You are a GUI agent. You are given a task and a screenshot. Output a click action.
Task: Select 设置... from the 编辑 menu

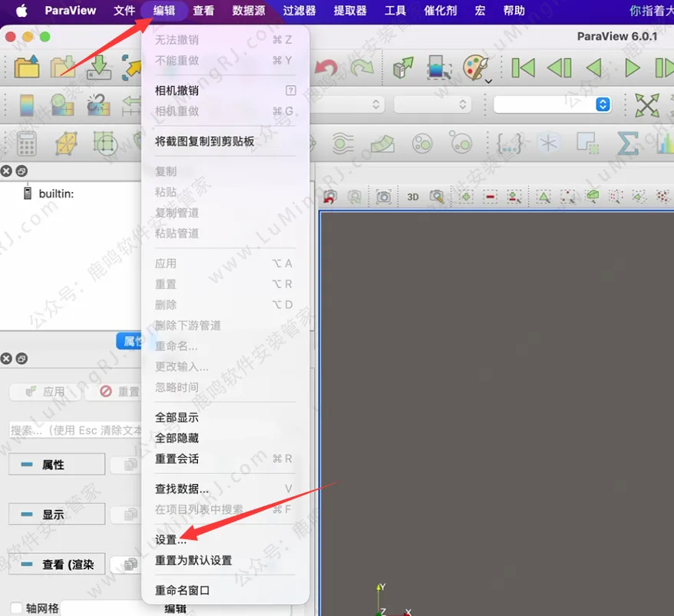(171, 540)
